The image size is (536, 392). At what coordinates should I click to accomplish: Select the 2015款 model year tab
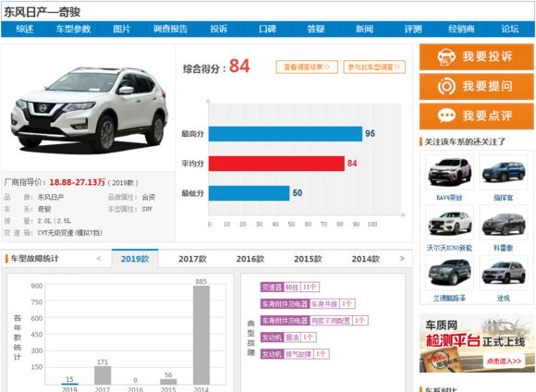pos(308,259)
